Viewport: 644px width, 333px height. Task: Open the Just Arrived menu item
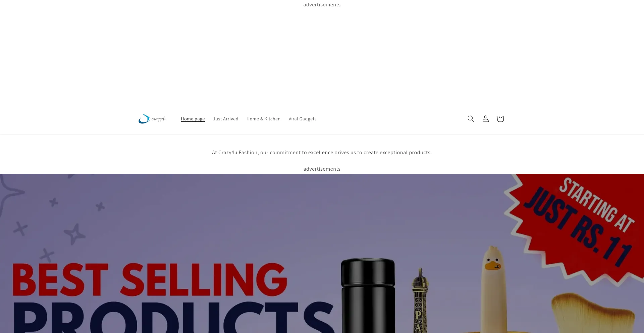226,119
